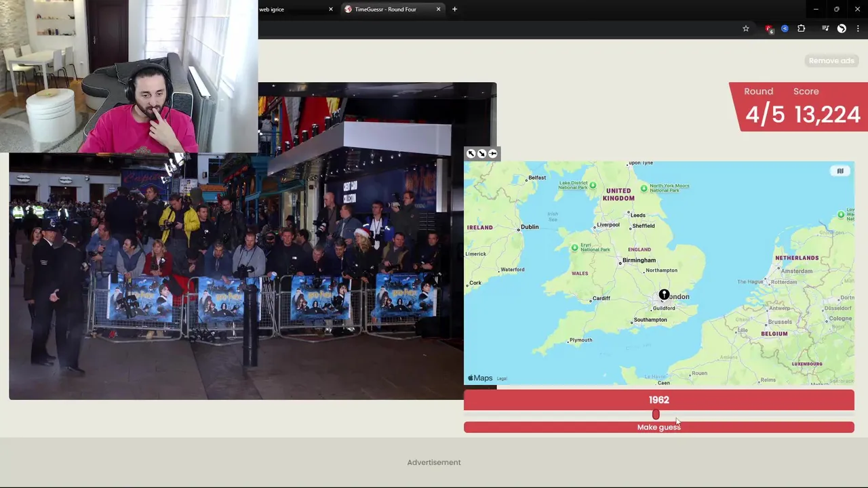Click Cork on the map
Viewport: 868px width, 488px height.
475,283
